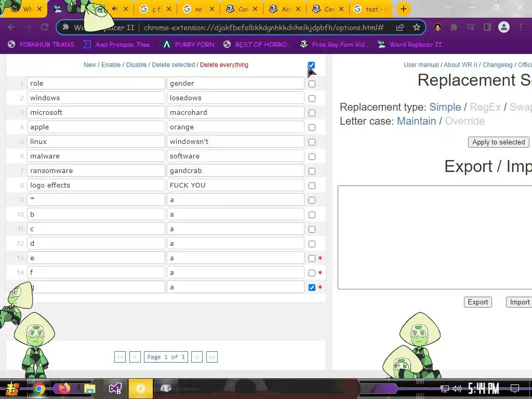This screenshot has width=532, height=399.
Task: Click Delete everything link
Action: point(224,65)
